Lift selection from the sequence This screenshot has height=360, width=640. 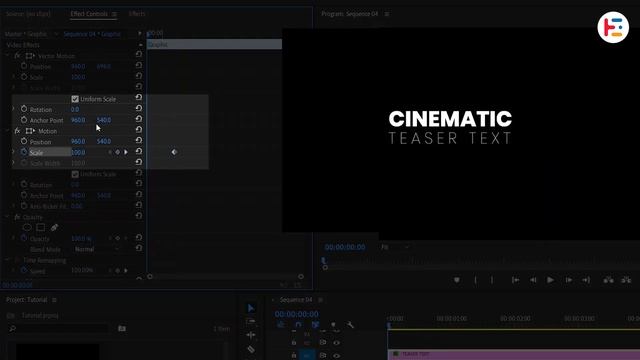[x=609, y=280]
